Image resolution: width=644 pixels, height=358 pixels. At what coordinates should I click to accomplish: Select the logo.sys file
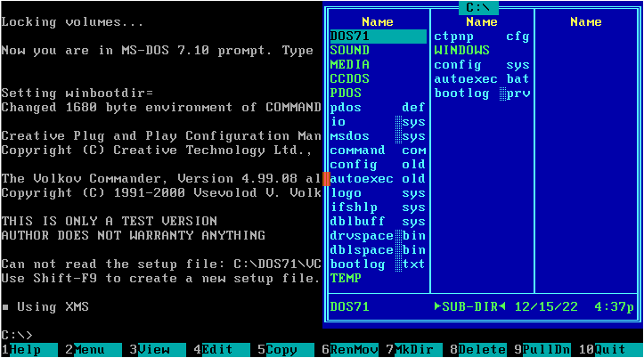pos(378,193)
